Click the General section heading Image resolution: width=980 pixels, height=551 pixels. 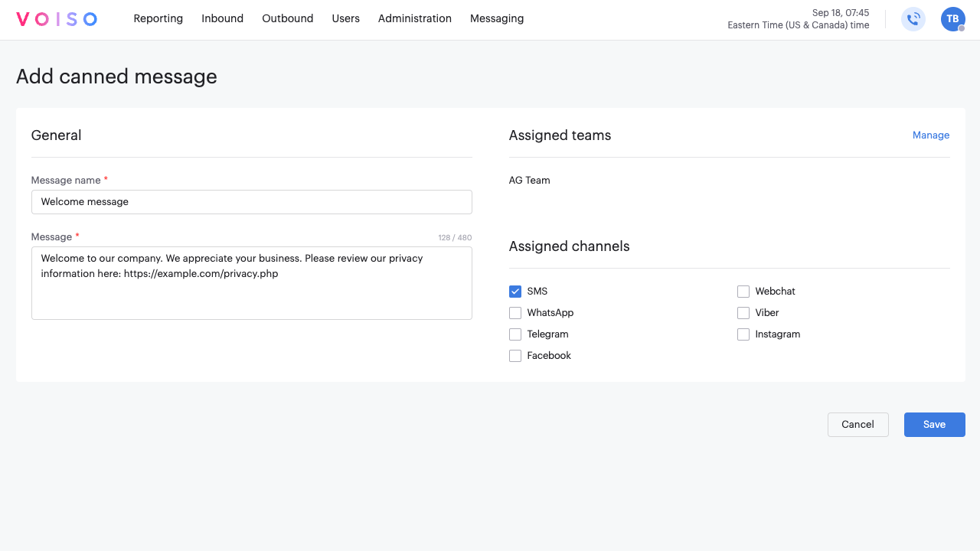coord(56,135)
